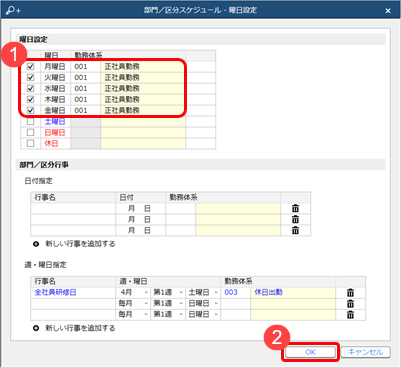Uncheck the 水曜日 checkbox
The height and width of the screenshot is (368, 401).
point(30,88)
